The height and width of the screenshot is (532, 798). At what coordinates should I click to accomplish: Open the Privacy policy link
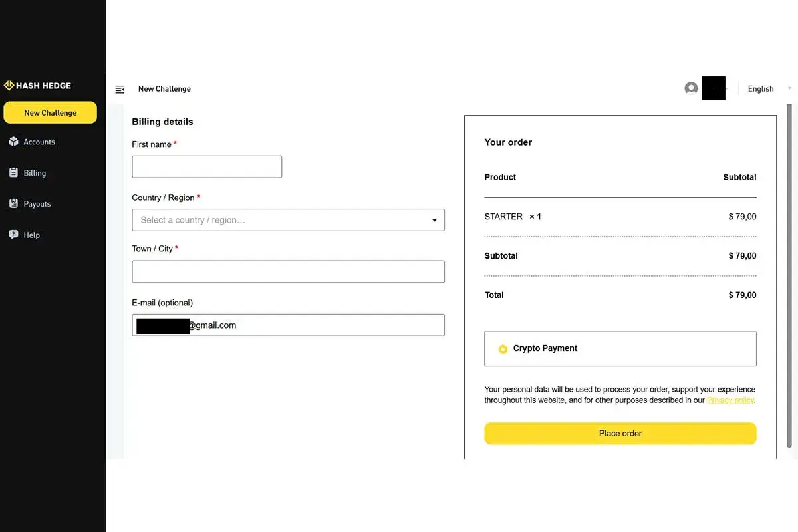730,400
